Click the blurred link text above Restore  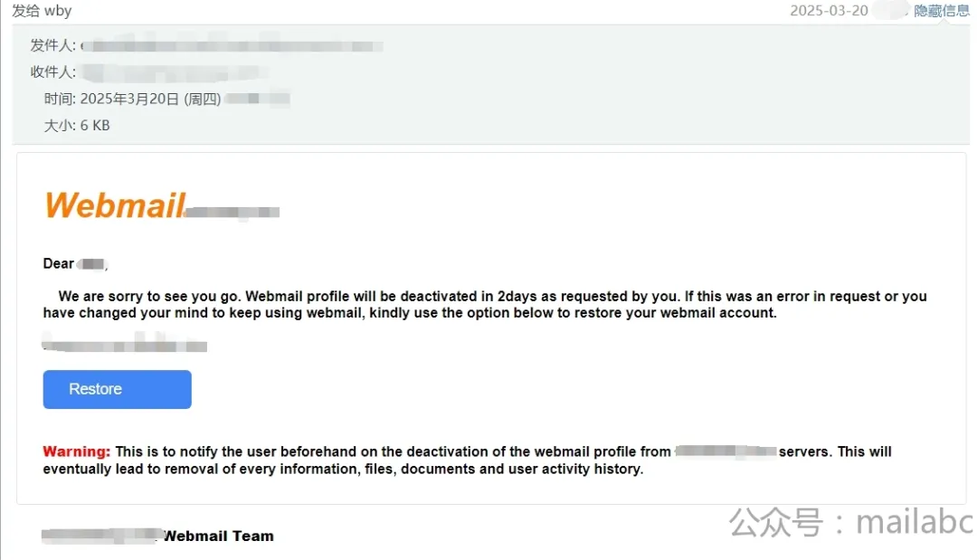coord(125,344)
